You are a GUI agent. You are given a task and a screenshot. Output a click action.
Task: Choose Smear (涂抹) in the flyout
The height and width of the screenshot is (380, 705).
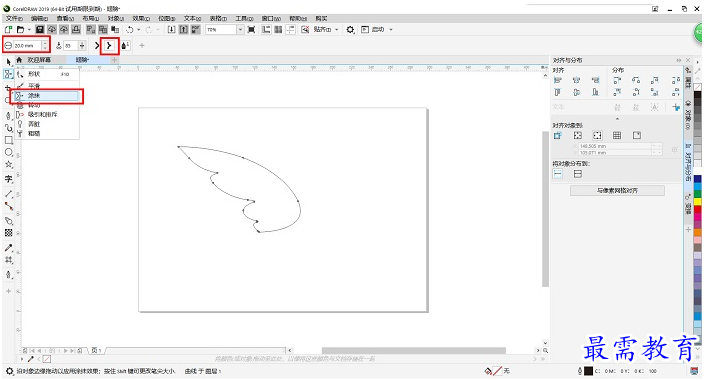[x=47, y=96]
